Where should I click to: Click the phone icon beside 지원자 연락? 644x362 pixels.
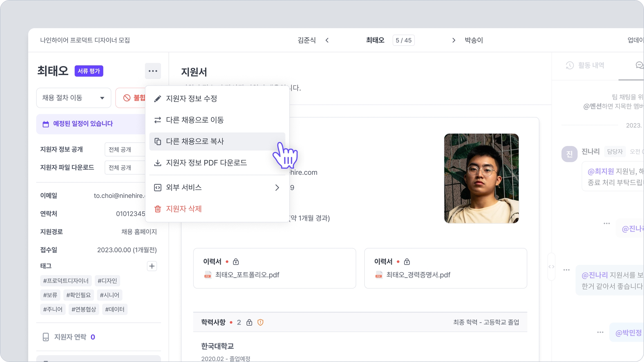(x=46, y=337)
